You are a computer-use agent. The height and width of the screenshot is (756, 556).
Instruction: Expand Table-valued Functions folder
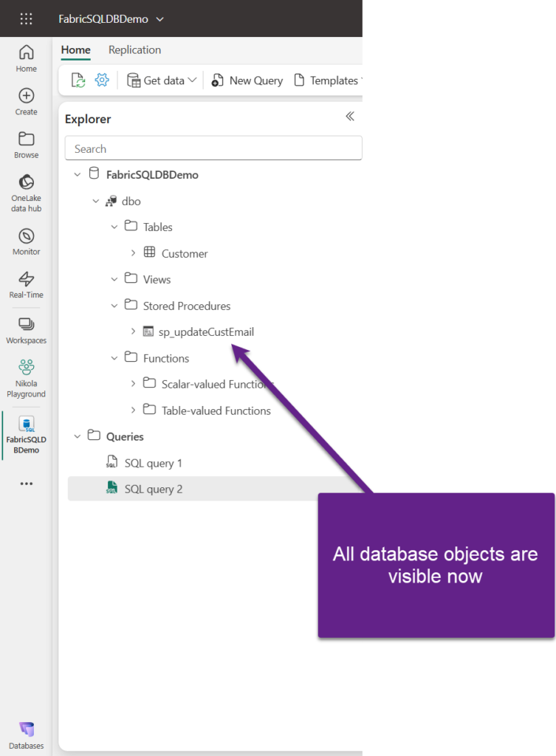click(x=133, y=410)
